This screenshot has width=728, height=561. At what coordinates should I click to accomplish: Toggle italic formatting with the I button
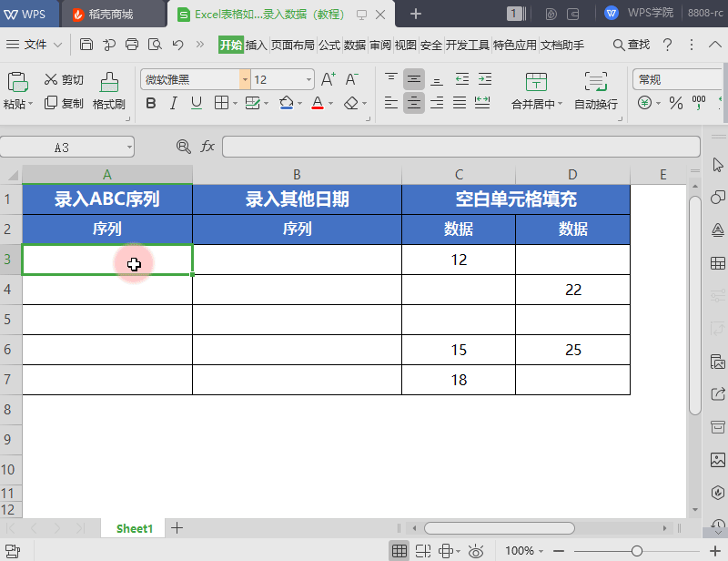coord(173,104)
